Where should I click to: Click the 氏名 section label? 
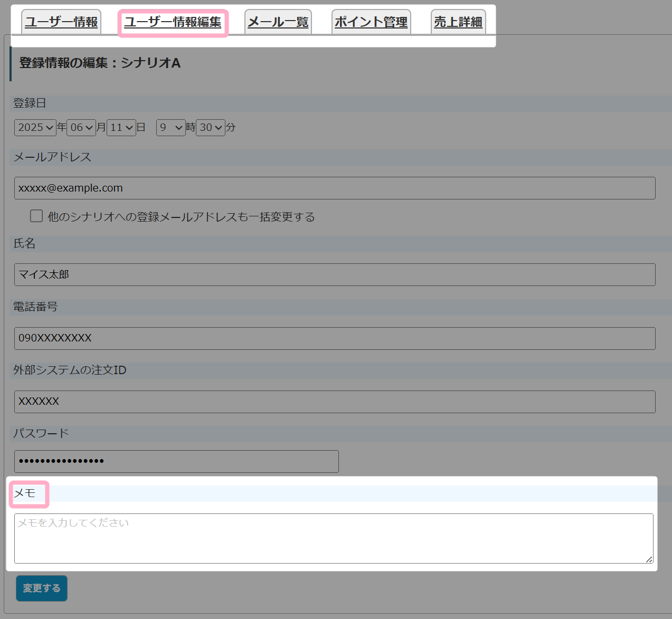tap(24, 243)
